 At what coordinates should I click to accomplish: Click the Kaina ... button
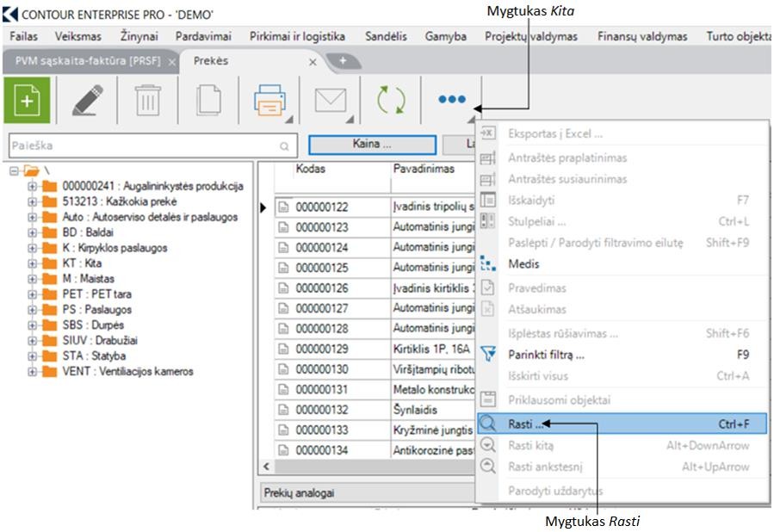click(x=372, y=144)
